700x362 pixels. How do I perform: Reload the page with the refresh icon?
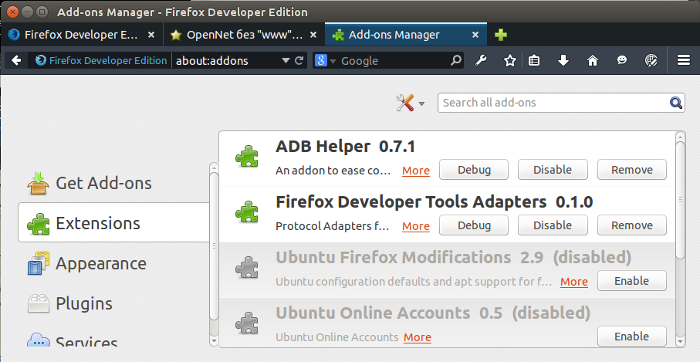point(300,60)
